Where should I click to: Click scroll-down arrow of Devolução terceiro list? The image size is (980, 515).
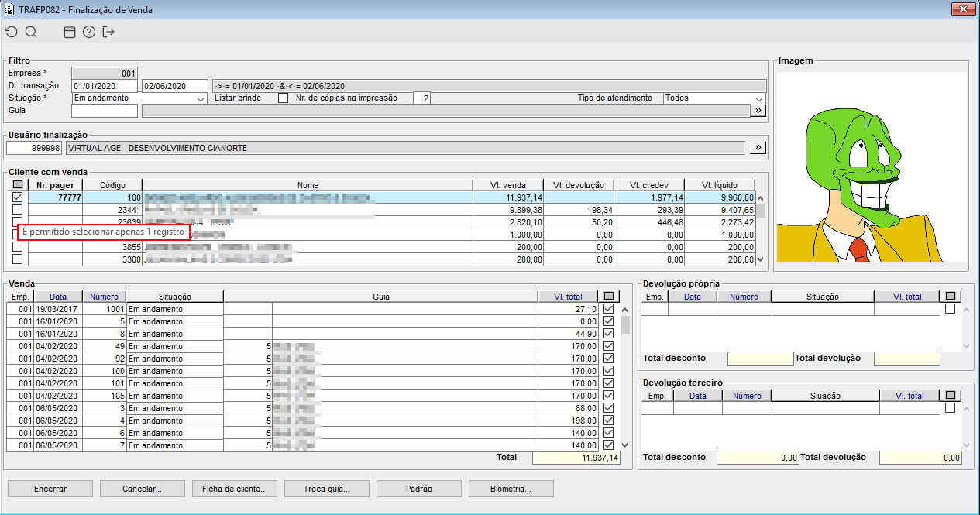(966, 445)
